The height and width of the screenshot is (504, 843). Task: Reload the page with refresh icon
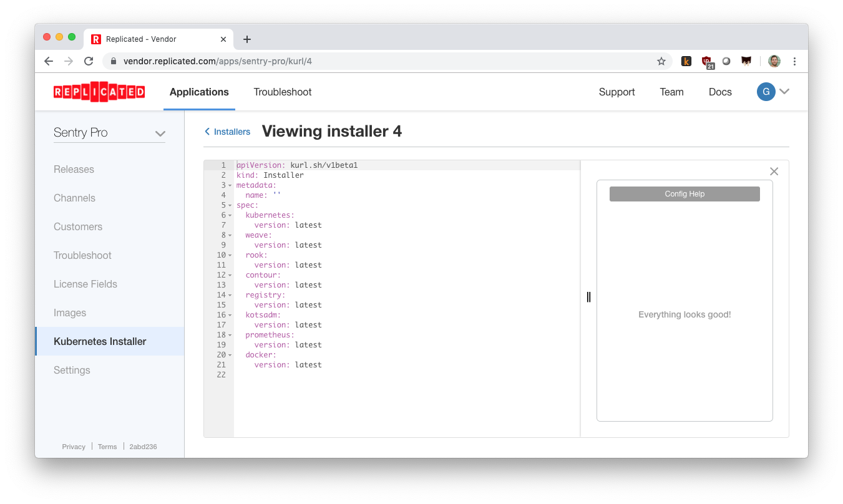[x=89, y=61]
